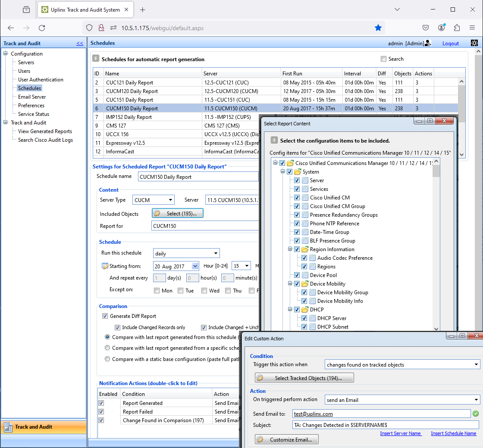Open a new browser tab

coord(142,10)
